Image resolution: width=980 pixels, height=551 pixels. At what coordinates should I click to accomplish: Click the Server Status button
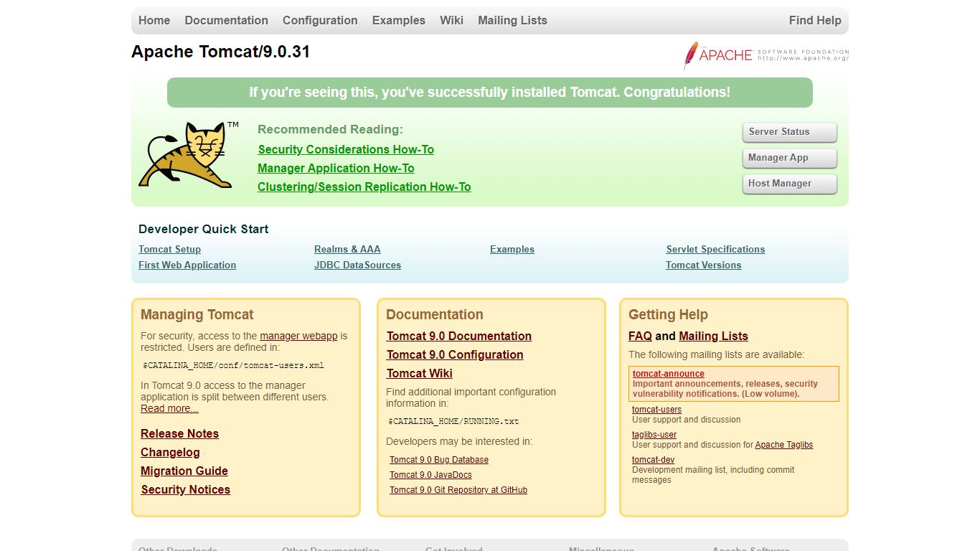click(x=789, y=132)
